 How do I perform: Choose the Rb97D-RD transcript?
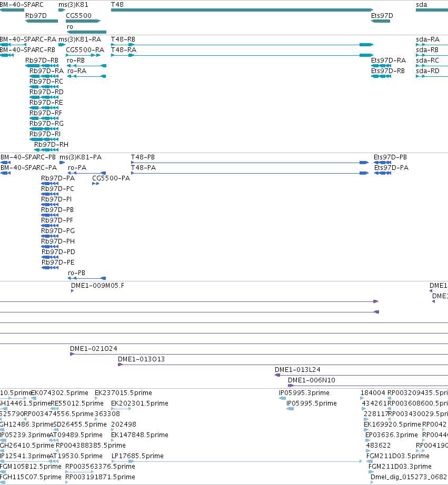(x=46, y=92)
